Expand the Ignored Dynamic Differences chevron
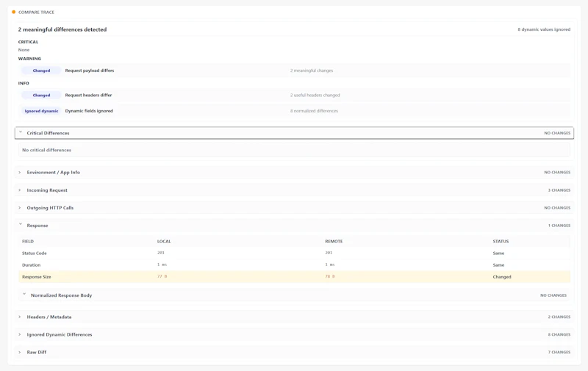The image size is (588, 371). [x=20, y=334]
